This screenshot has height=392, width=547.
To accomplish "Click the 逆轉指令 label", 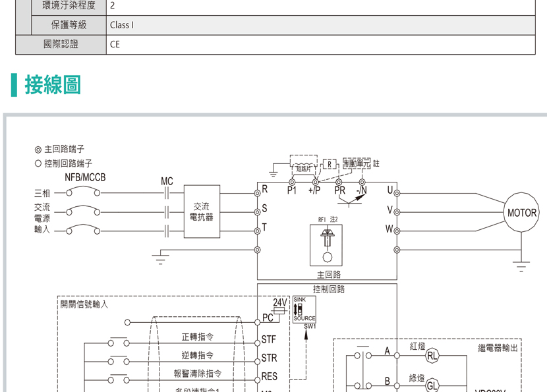I will pyautogui.click(x=198, y=355).
